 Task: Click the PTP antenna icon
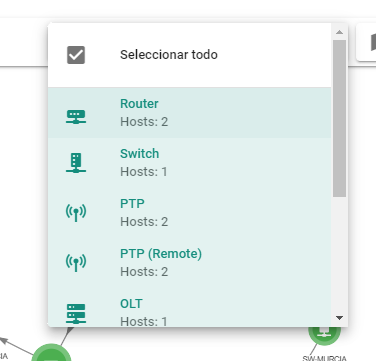pos(76,213)
